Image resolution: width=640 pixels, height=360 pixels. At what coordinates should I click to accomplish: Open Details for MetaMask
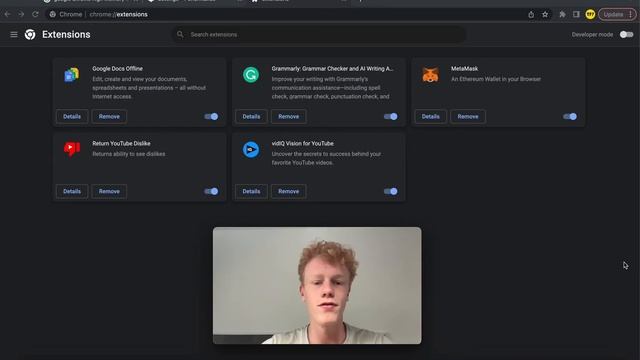431,117
